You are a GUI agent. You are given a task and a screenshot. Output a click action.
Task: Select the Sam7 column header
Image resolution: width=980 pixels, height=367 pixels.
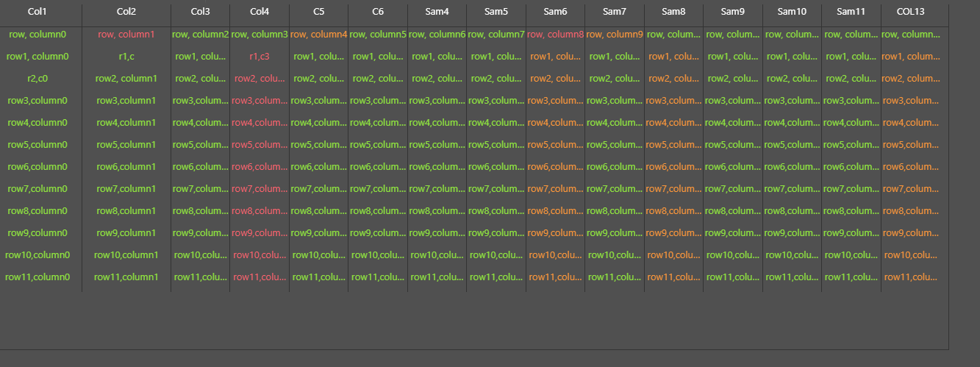[x=615, y=12]
